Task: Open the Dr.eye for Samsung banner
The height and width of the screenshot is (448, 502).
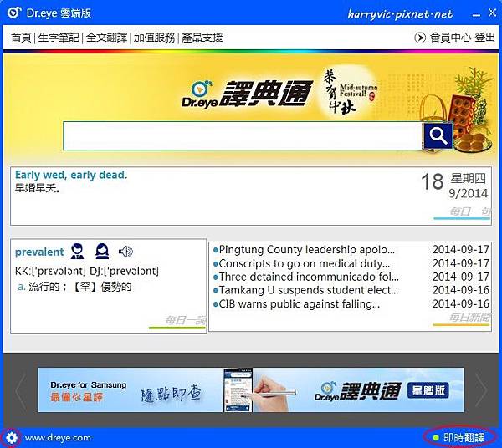Action: [x=251, y=389]
